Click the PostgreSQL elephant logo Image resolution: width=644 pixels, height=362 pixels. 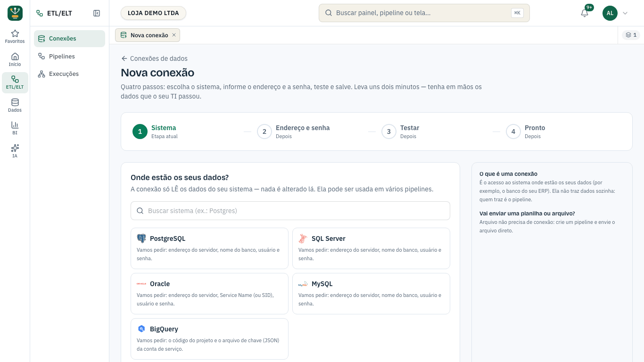pos(141,239)
